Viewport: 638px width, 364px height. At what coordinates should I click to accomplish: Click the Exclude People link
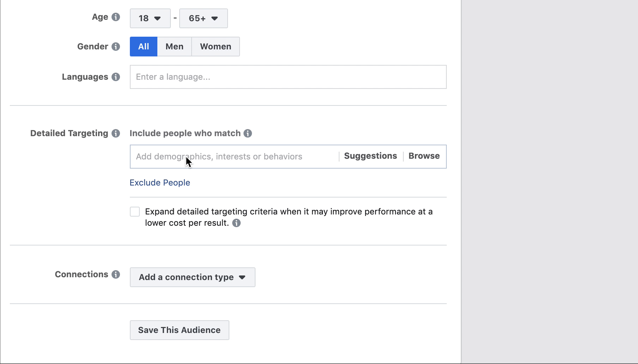click(x=160, y=183)
